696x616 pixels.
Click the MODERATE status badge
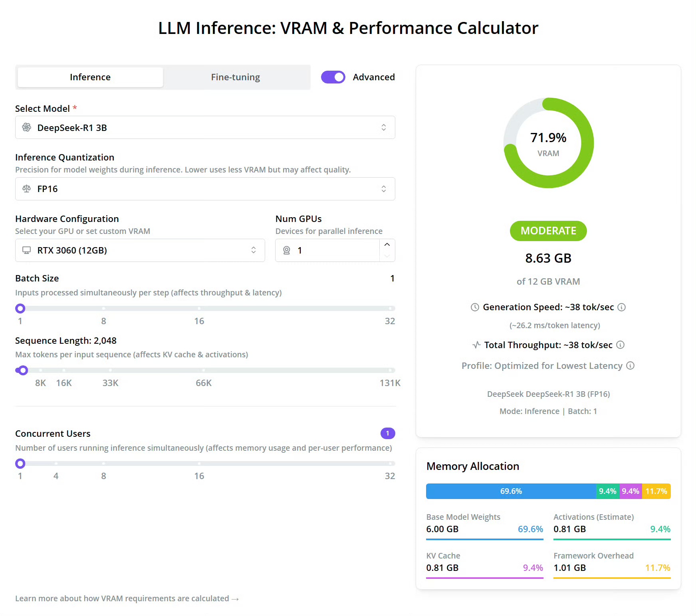coord(548,231)
